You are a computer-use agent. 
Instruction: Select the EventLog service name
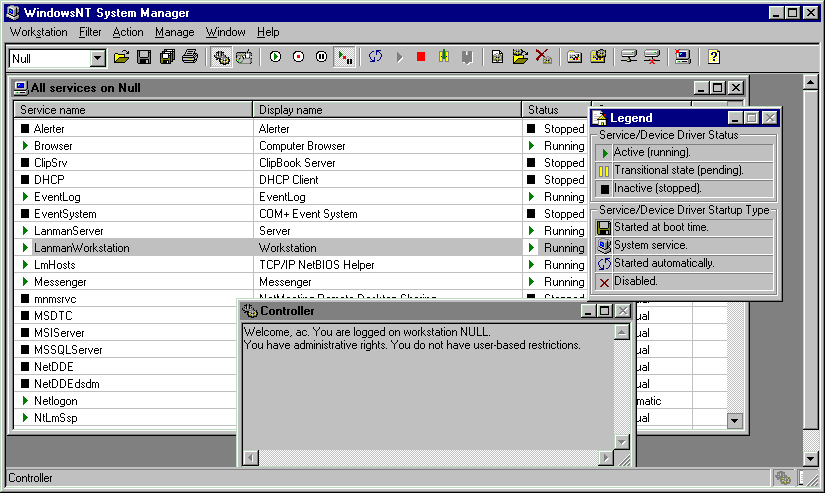(x=57, y=197)
